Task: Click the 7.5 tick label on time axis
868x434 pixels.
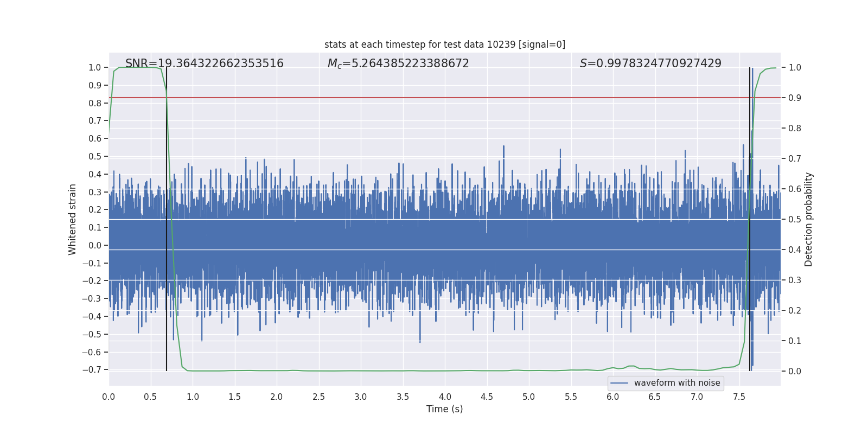Action: coord(739,397)
